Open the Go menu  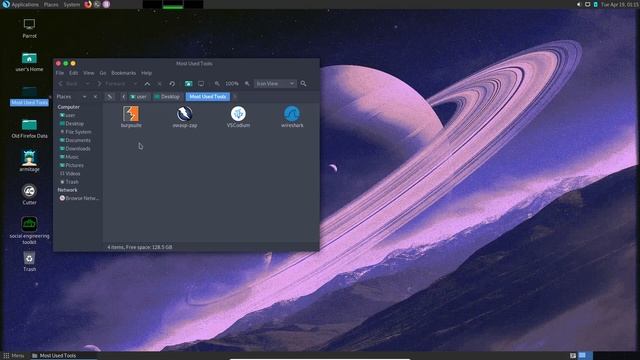[103, 73]
